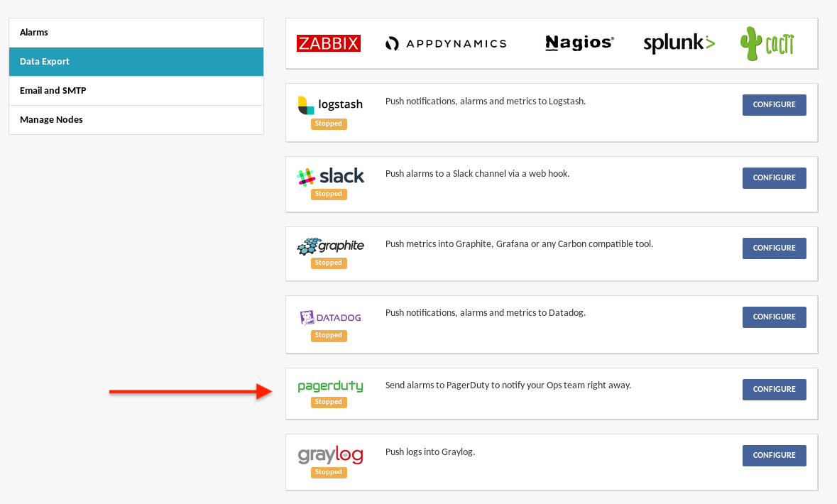The width and height of the screenshot is (837, 504).
Task: Click the AppDynamics logo
Action: pos(446,43)
